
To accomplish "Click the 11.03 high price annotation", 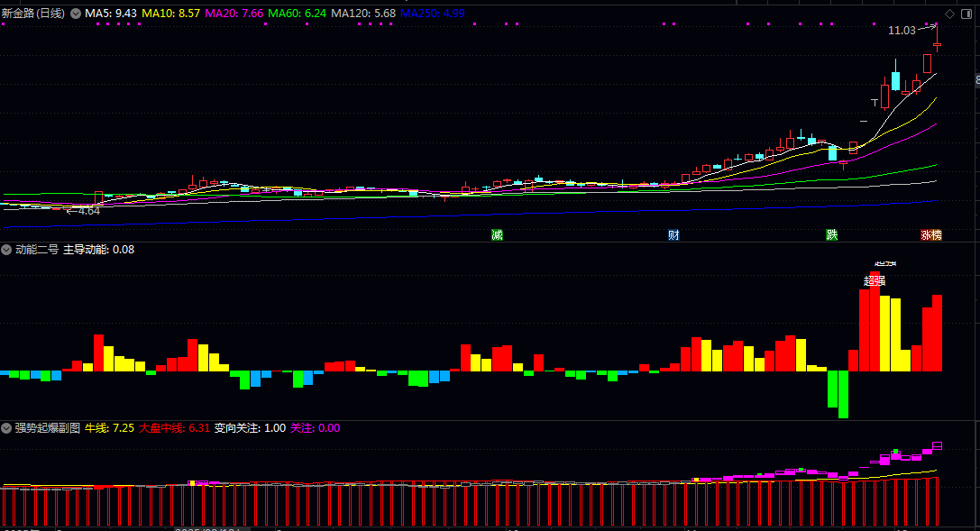I will coord(902,31).
